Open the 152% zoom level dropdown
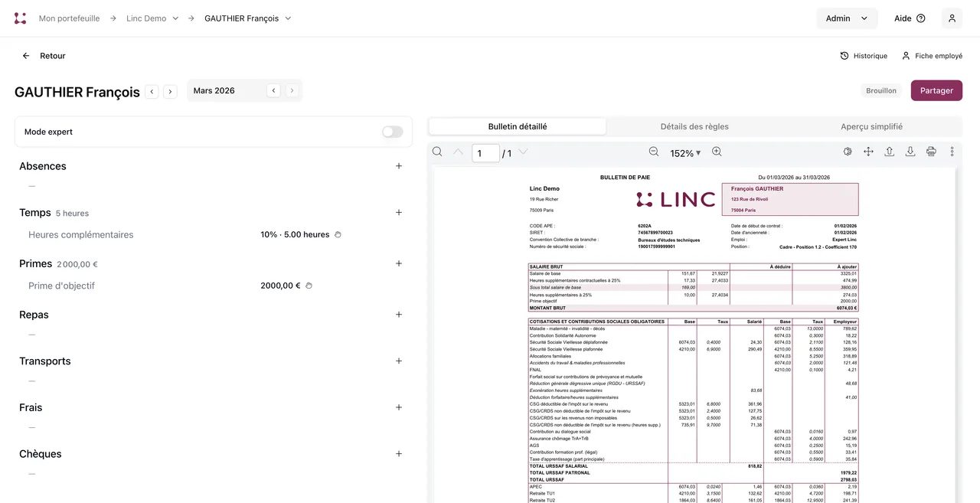This screenshot has width=980, height=503. tap(685, 153)
